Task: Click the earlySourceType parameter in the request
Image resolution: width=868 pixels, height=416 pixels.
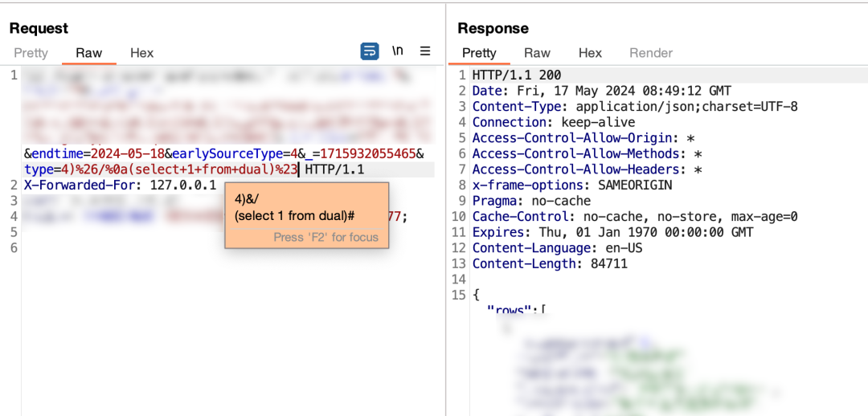Action: [223, 153]
